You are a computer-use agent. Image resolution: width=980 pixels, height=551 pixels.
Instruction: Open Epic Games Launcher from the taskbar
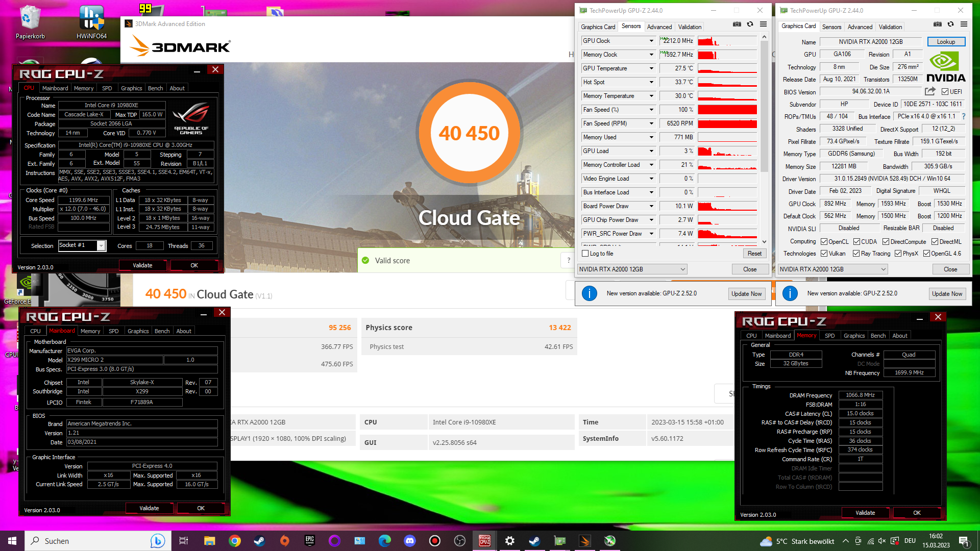[309, 541]
